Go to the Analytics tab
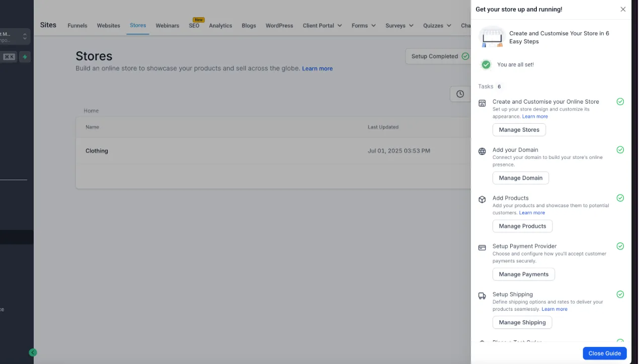This screenshot has height=364, width=639. [x=220, y=26]
